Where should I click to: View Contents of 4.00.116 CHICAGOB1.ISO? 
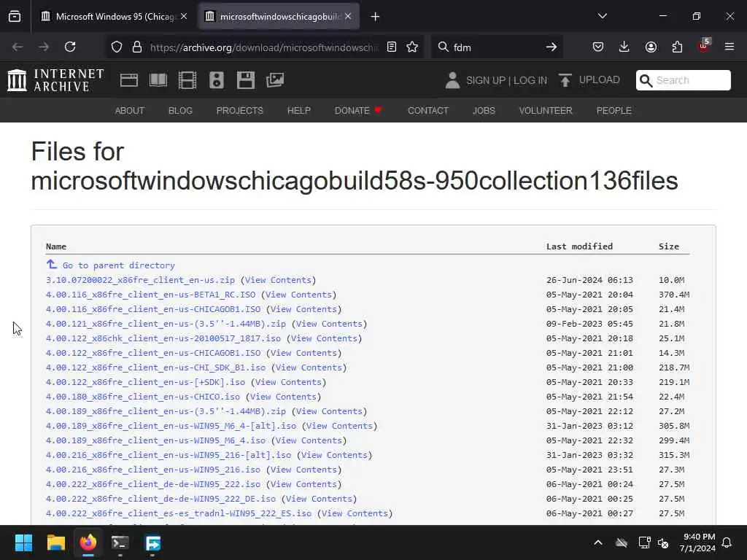point(304,309)
